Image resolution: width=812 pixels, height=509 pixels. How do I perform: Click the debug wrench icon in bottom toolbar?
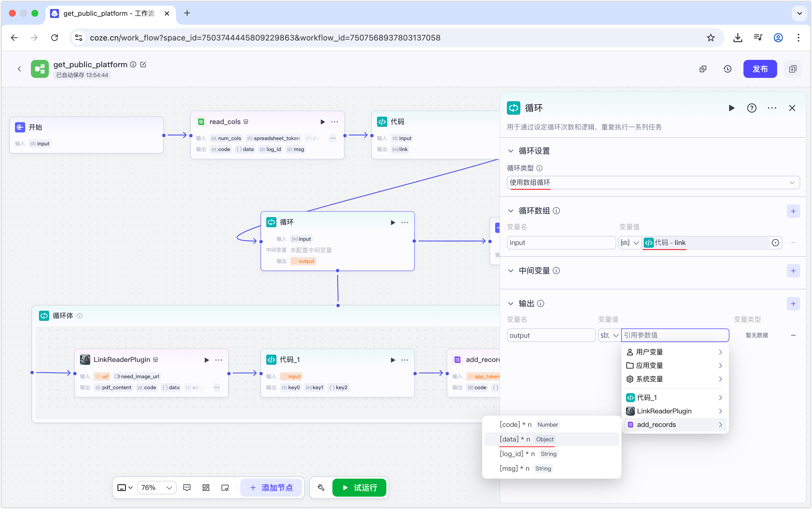[x=321, y=487]
